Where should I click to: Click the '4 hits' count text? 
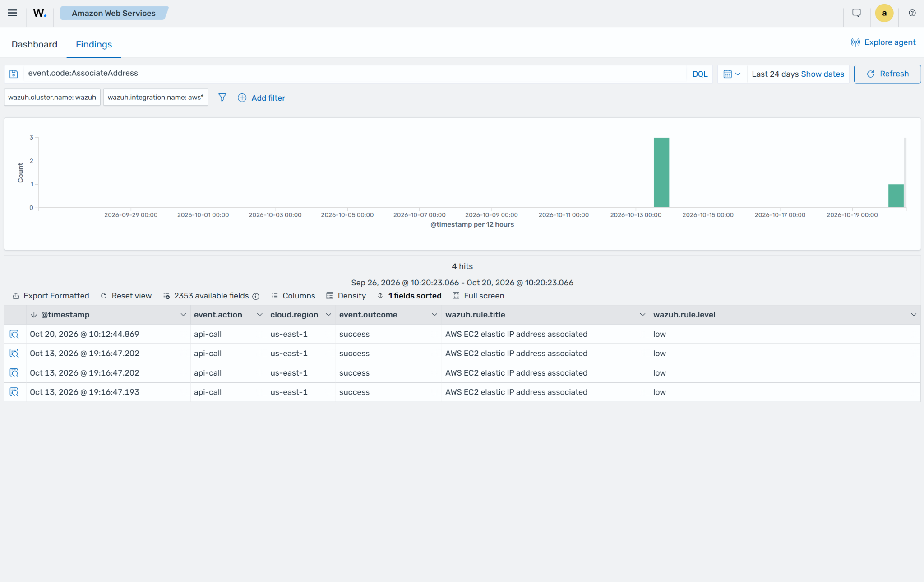tap(462, 266)
